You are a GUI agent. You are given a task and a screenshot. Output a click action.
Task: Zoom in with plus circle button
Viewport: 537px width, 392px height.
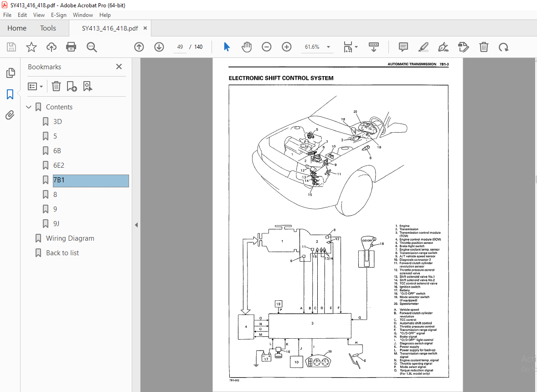pyautogui.click(x=287, y=47)
